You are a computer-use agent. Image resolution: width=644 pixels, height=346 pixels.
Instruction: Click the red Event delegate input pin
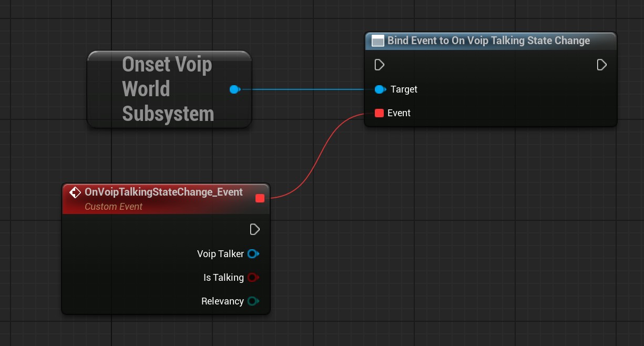coord(379,113)
